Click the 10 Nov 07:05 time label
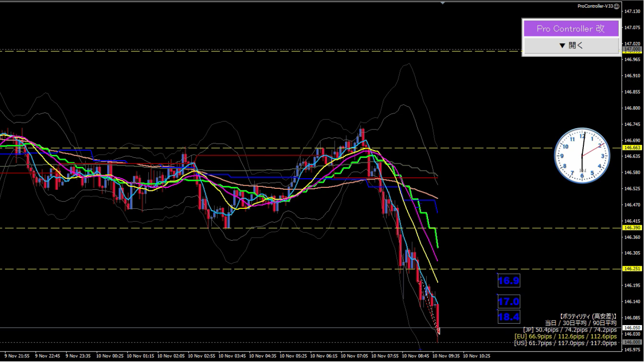644x362 pixels. click(354, 356)
